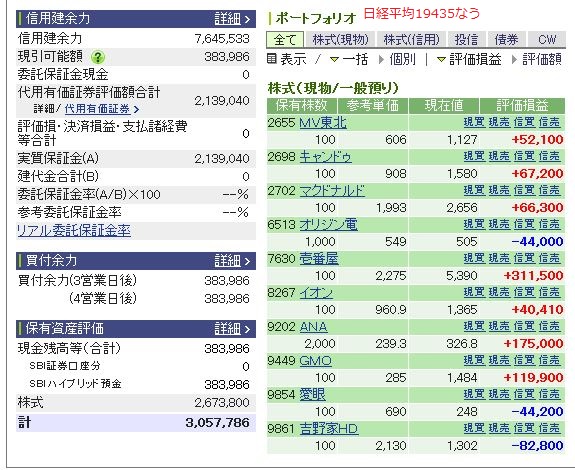This screenshot has width=575, height=470.
Task: Select the 債券 tab
Action: (x=506, y=40)
